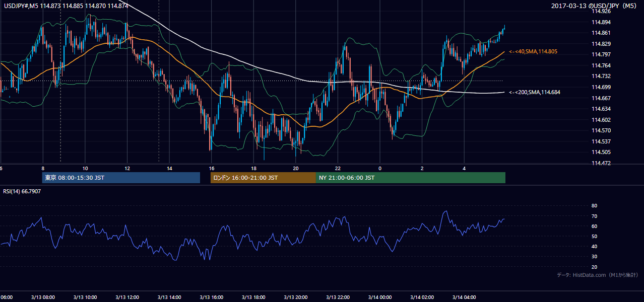Click the RSI scale value 70
Viewport: 644px width, 302px height.
594,216
